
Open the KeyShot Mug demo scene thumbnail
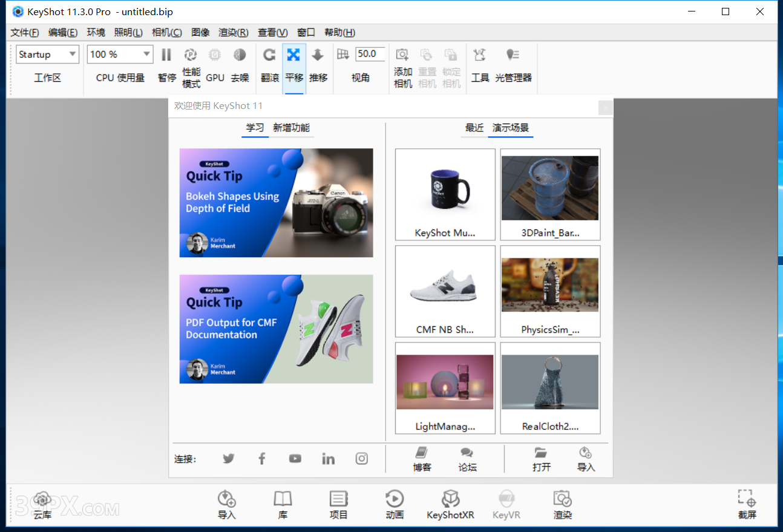click(x=445, y=194)
